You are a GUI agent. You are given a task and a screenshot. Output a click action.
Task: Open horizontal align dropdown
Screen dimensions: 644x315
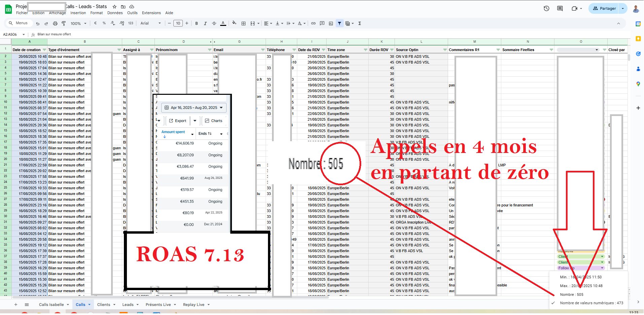[x=268, y=23]
